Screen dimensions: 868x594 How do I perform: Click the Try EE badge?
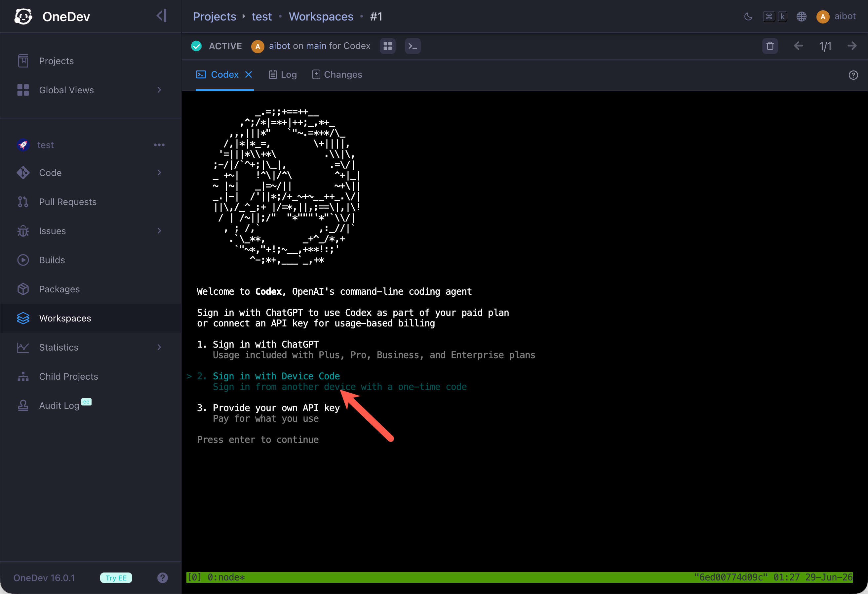coord(116,578)
